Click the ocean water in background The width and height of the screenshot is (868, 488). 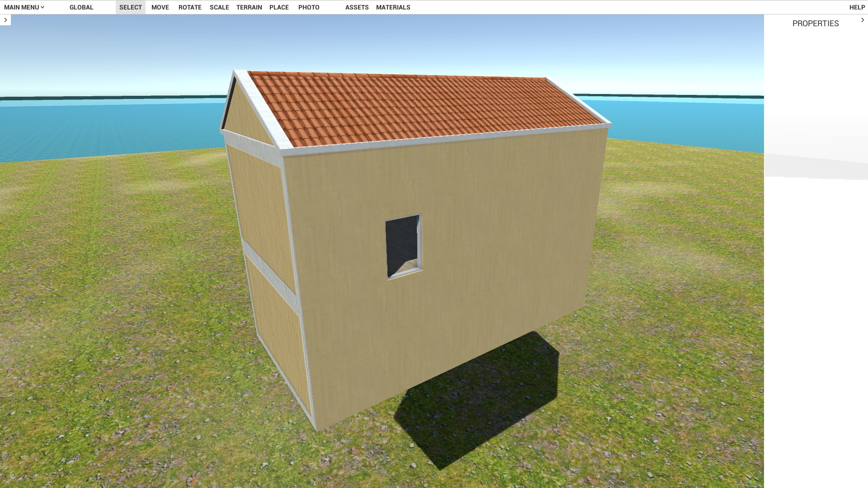pyautogui.click(x=90, y=127)
